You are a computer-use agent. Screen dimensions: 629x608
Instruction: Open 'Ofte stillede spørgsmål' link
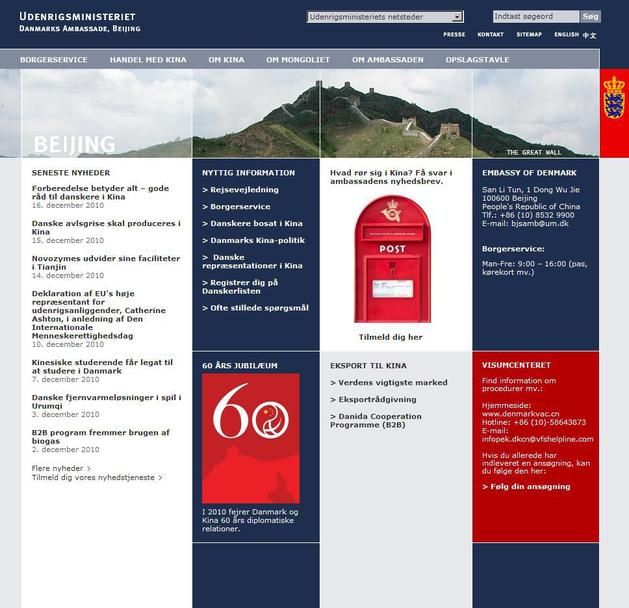coord(256,308)
